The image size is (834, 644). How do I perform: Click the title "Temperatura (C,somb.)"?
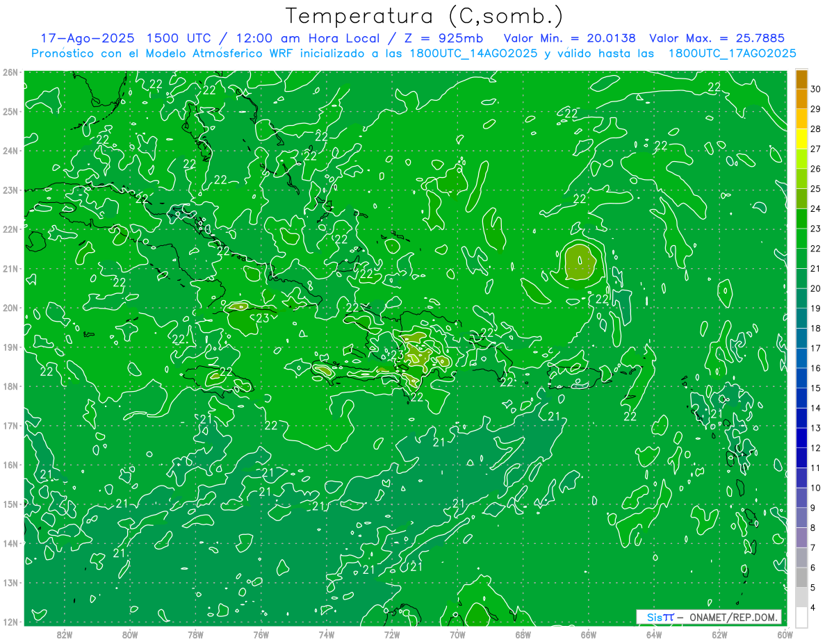[424, 17]
